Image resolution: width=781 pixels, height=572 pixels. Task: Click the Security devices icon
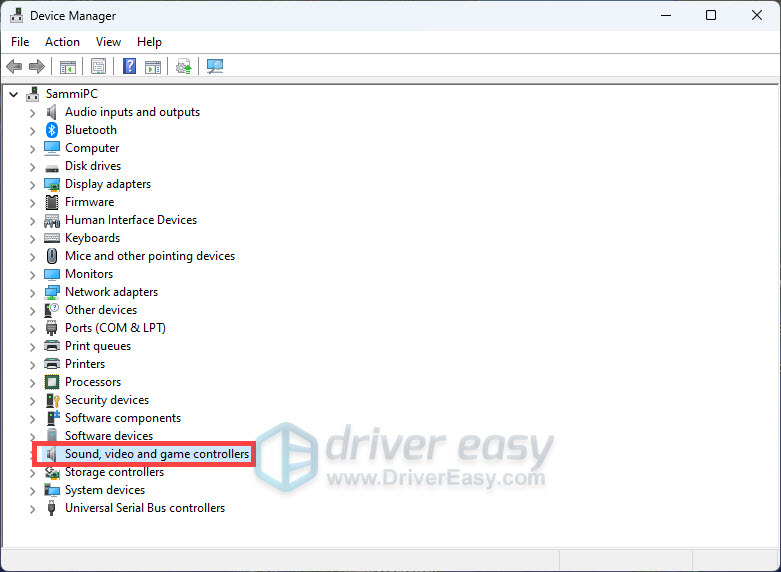[53, 400]
